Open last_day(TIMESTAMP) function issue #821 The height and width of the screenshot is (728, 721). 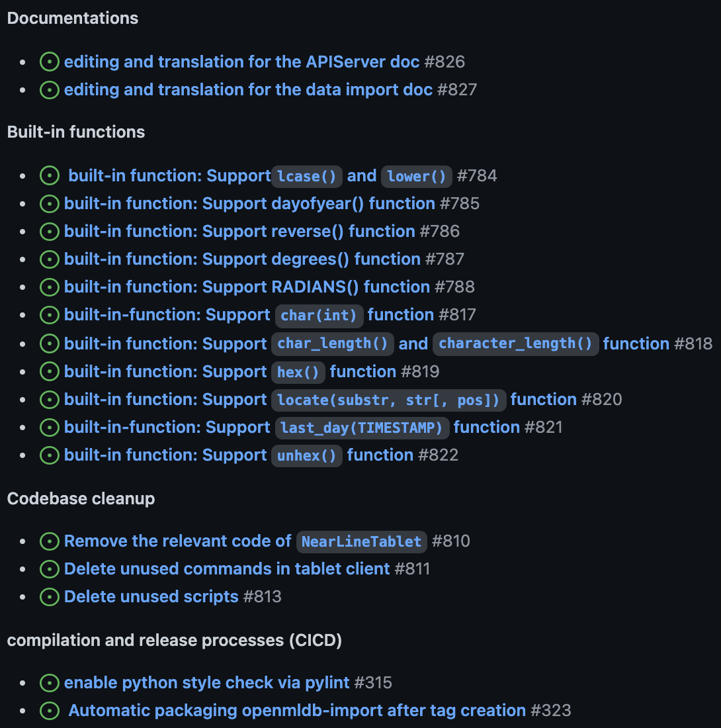point(292,428)
